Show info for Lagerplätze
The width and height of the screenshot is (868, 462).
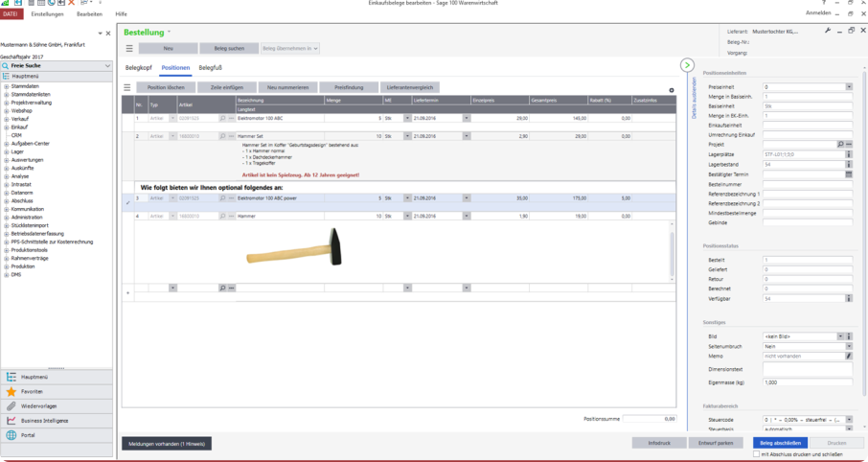[849, 154]
